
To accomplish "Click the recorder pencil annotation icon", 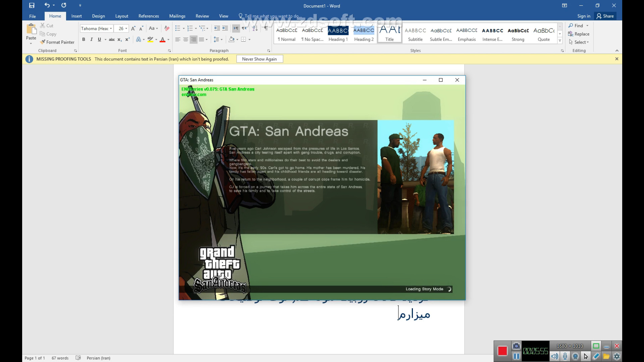I will coord(596,356).
